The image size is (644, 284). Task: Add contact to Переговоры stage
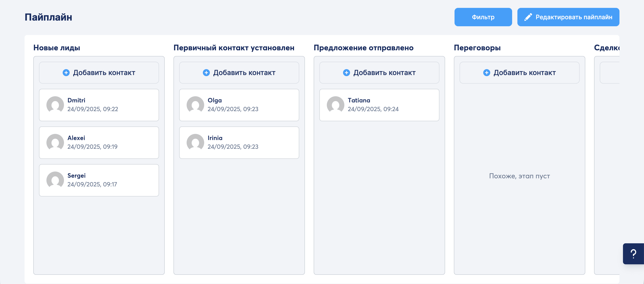click(519, 73)
